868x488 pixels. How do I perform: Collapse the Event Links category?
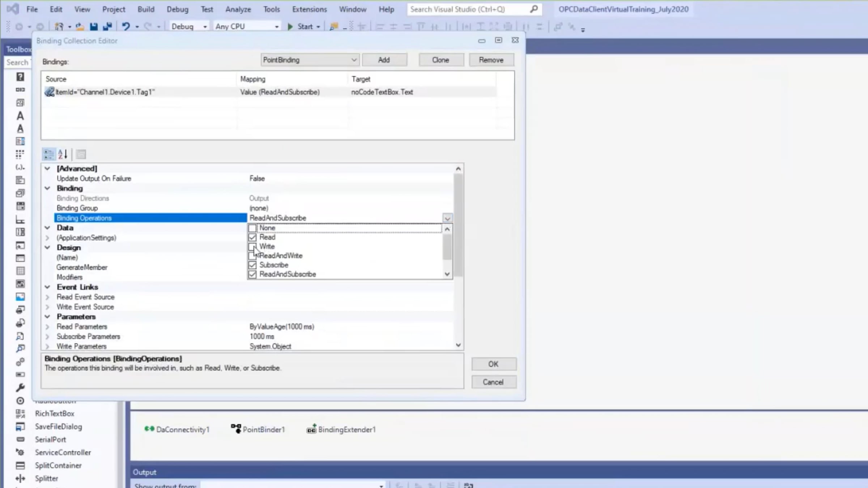[47, 287]
